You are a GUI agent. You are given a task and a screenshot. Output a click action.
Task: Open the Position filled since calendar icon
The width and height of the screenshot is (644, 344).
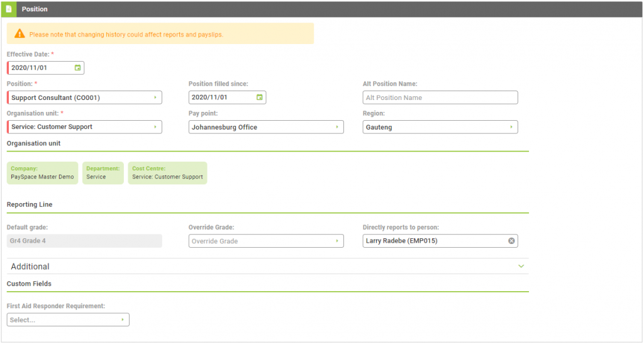pos(260,97)
